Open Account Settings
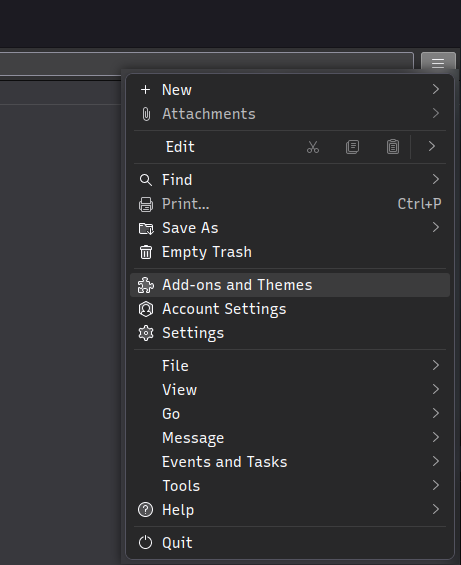The height and width of the screenshot is (565, 461). (290, 309)
